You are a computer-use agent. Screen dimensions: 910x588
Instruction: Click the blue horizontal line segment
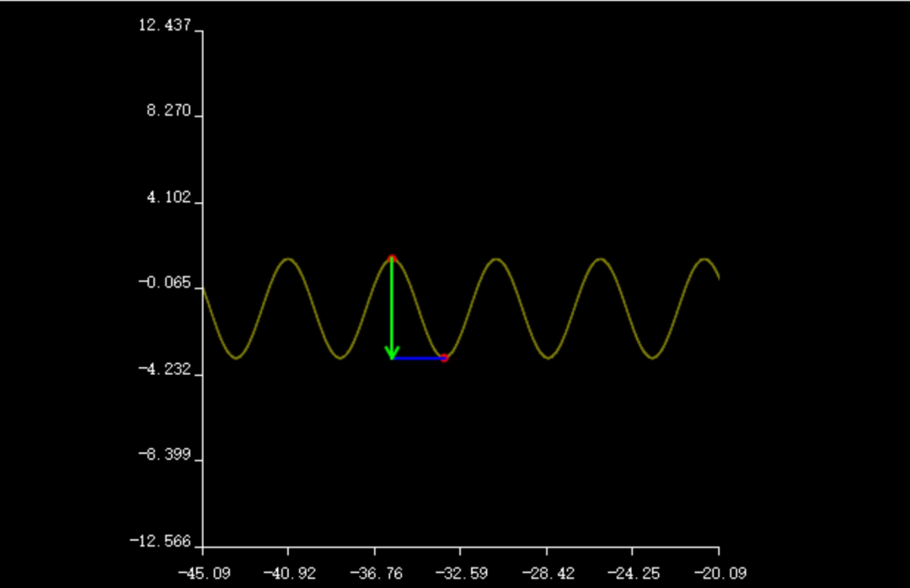point(419,358)
